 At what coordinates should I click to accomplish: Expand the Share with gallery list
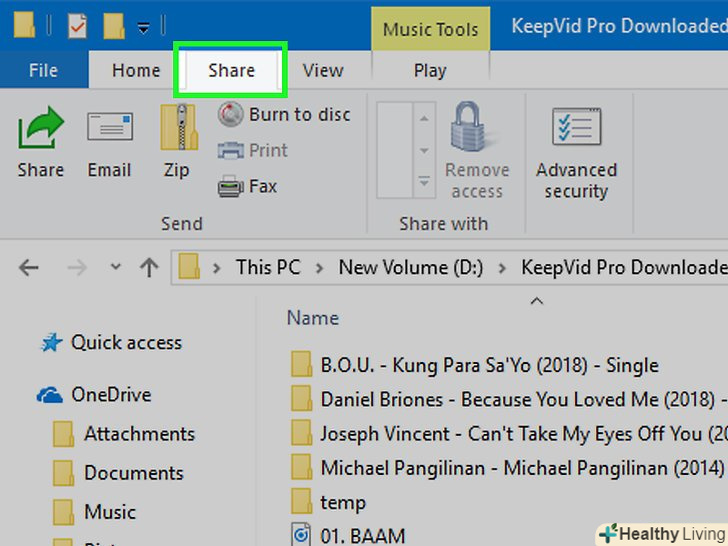[x=424, y=181]
